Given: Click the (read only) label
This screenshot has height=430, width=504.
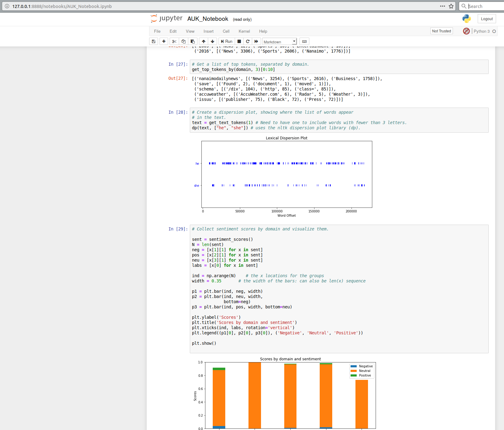Looking at the screenshot, I should pyautogui.click(x=242, y=19).
